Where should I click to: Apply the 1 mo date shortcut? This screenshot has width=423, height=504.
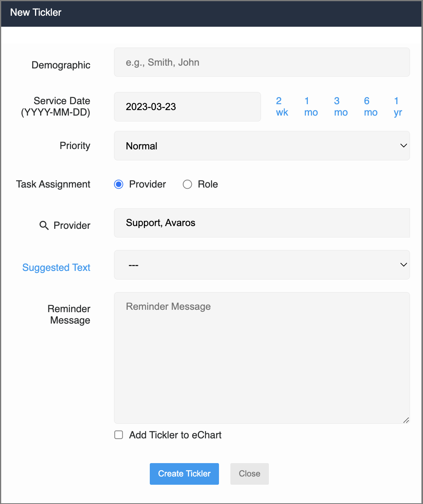(311, 107)
